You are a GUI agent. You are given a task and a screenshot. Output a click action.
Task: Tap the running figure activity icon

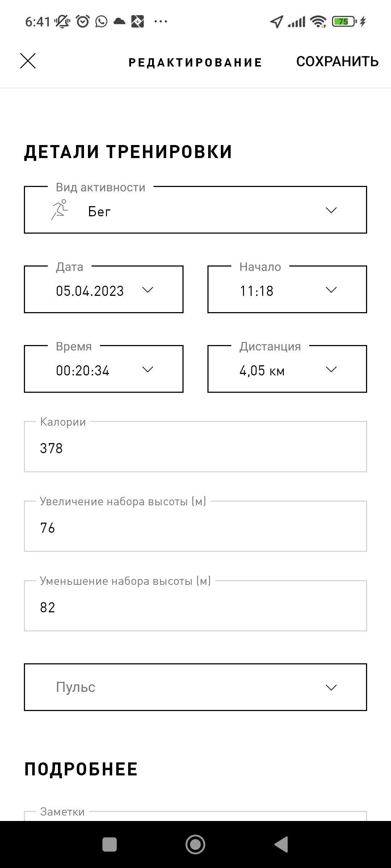(x=60, y=210)
